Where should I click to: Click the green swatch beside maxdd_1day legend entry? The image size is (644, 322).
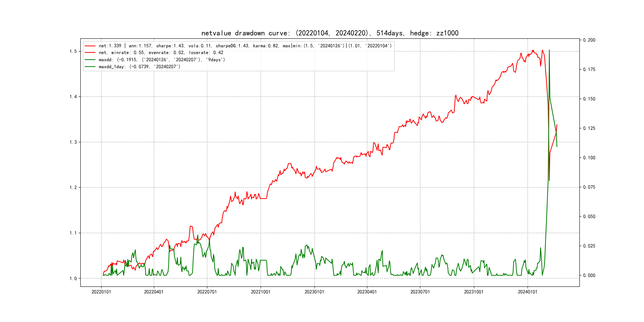coord(90,67)
